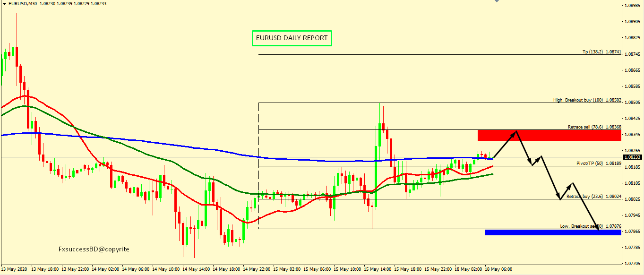
Task: Select the blue breakout zone rectangle
Action: [x=553, y=232]
